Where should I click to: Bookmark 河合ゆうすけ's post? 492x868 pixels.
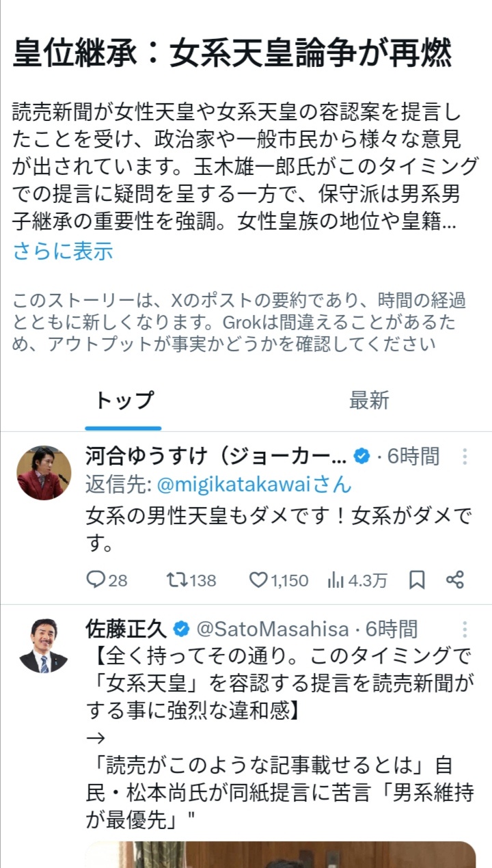(x=417, y=580)
